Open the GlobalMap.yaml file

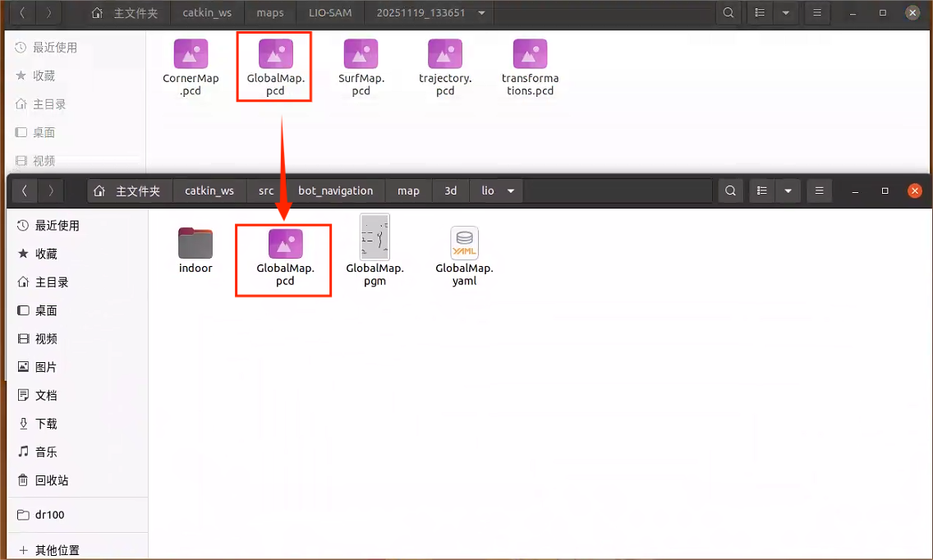[464, 244]
